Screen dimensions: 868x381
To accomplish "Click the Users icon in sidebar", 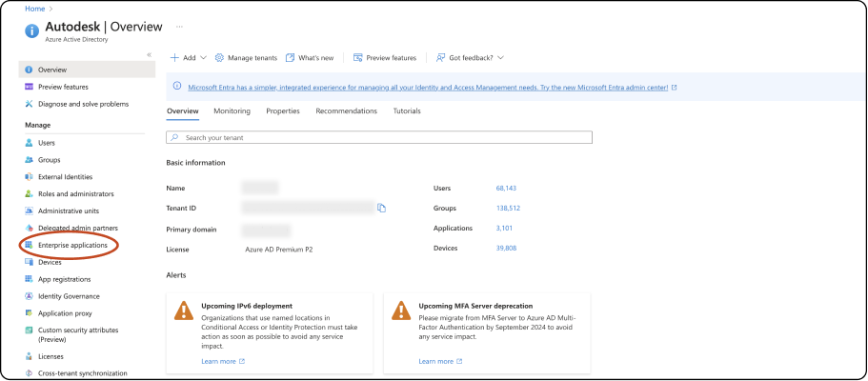I will [29, 143].
